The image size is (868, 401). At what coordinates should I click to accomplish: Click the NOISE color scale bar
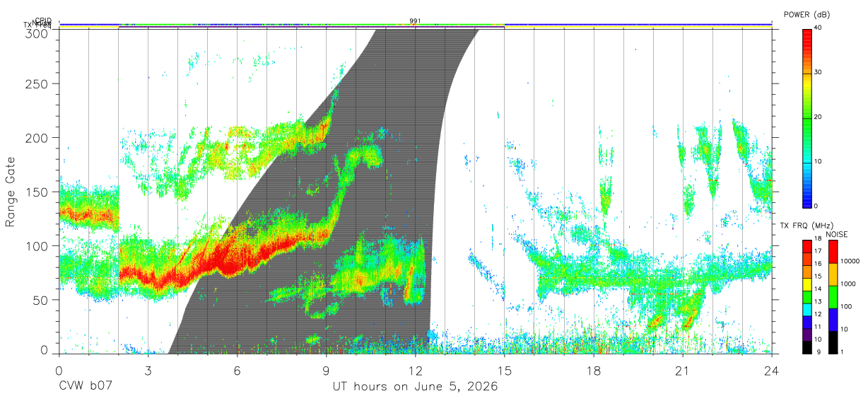832,296
